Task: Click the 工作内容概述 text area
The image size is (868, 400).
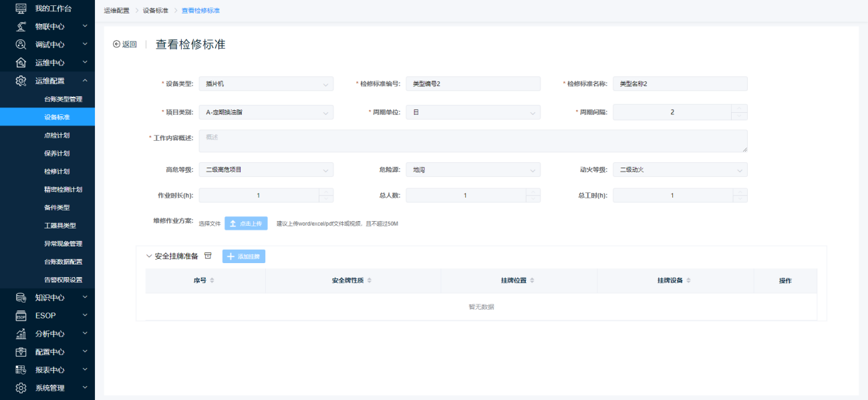Action: click(x=472, y=141)
